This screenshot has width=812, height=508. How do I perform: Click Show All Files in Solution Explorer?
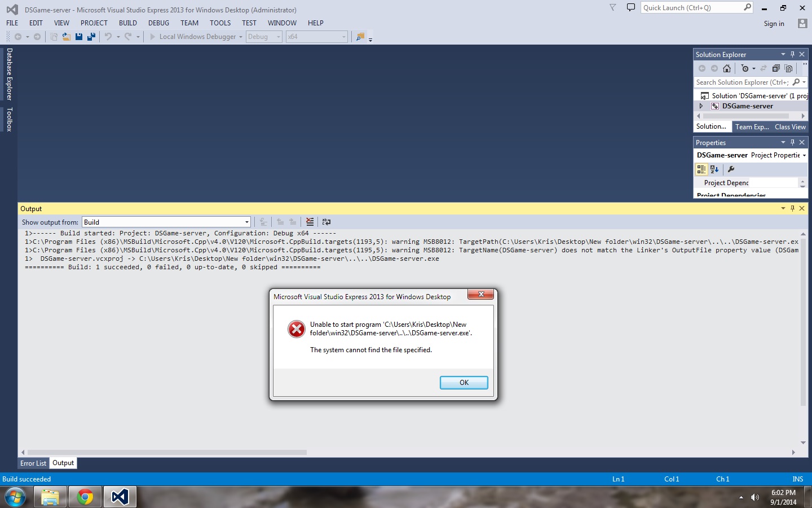click(x=788, y=68)
